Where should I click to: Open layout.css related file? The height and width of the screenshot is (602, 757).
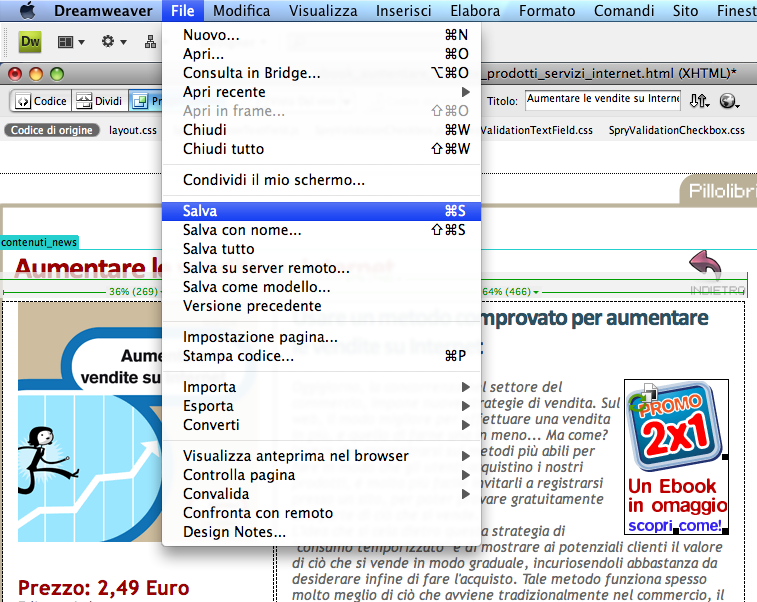click(133, 130)
